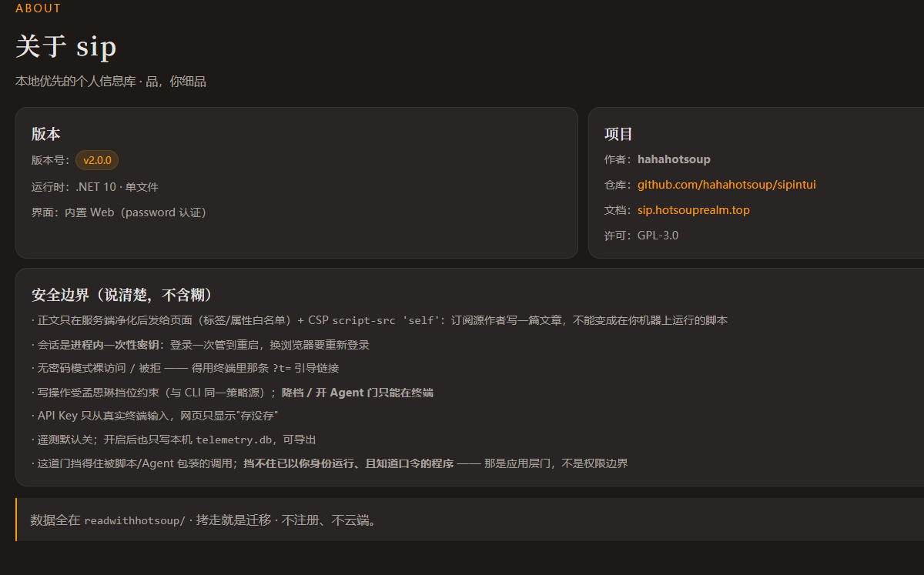The height and width of the screenshot is (575, 924).
Task: Select the subtitle 本地优先的个人信息库
Action: [x=111, y=82]
